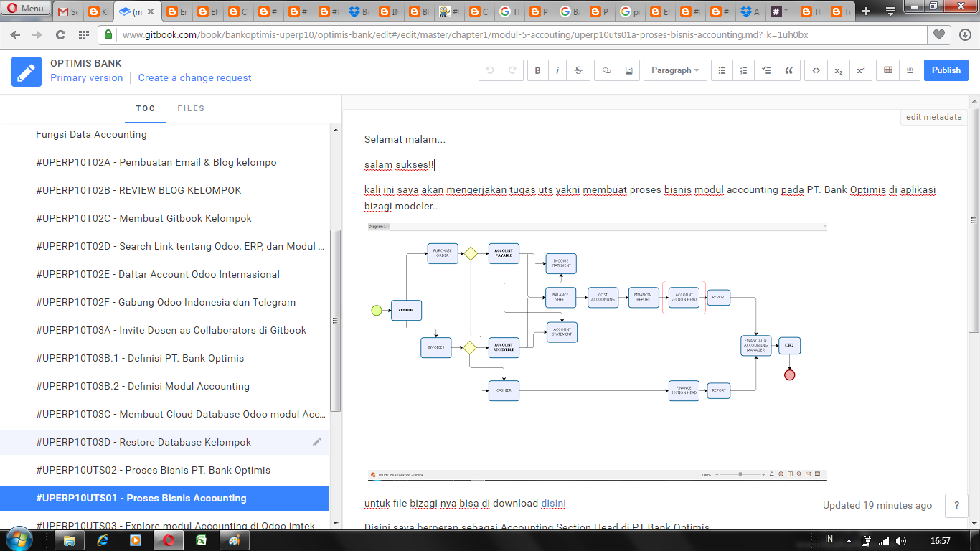Adjust the system volume icon
The width and height of the screenshot is (980, 551).
pyautogui.click(x=901, y=540)
